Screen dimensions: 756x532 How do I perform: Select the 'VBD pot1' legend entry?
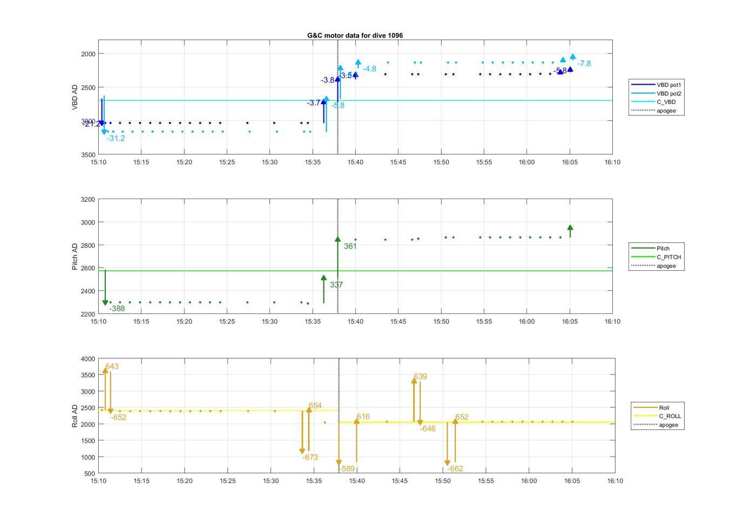pyautogui.click(x=657, y=85)
